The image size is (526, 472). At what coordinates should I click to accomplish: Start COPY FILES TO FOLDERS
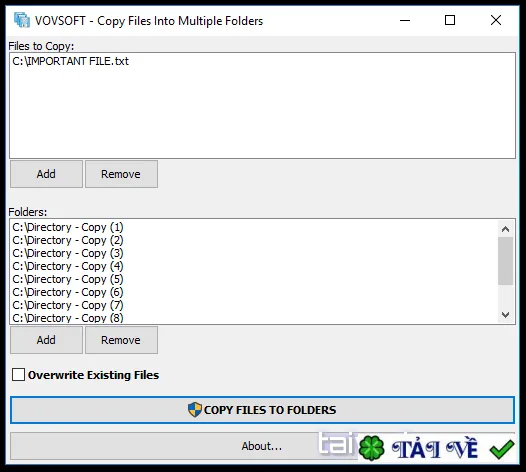(262, 410)
